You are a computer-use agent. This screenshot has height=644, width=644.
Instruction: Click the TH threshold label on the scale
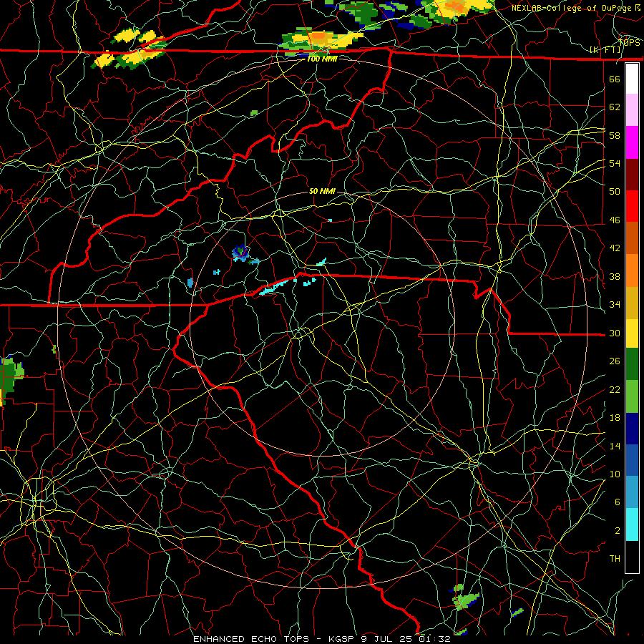point(615,559)
